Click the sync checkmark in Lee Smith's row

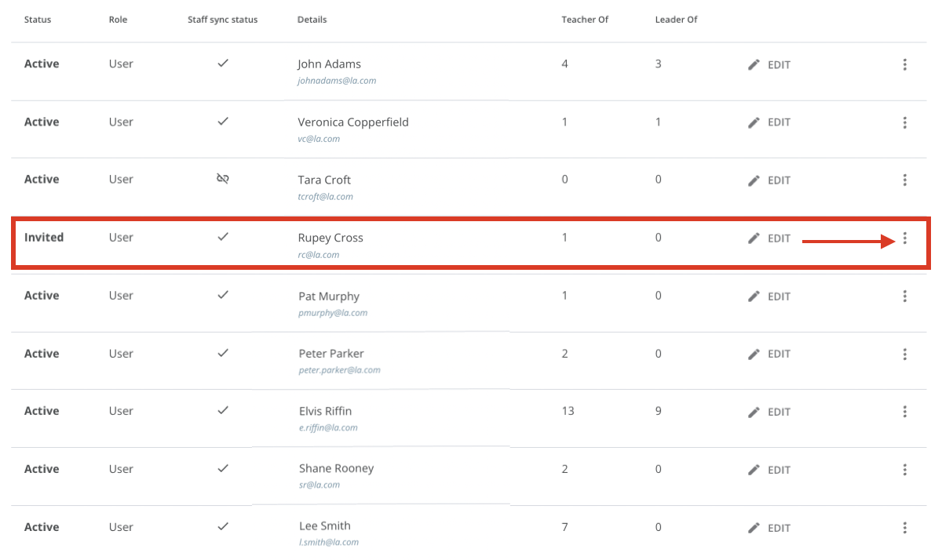point(223,525)
